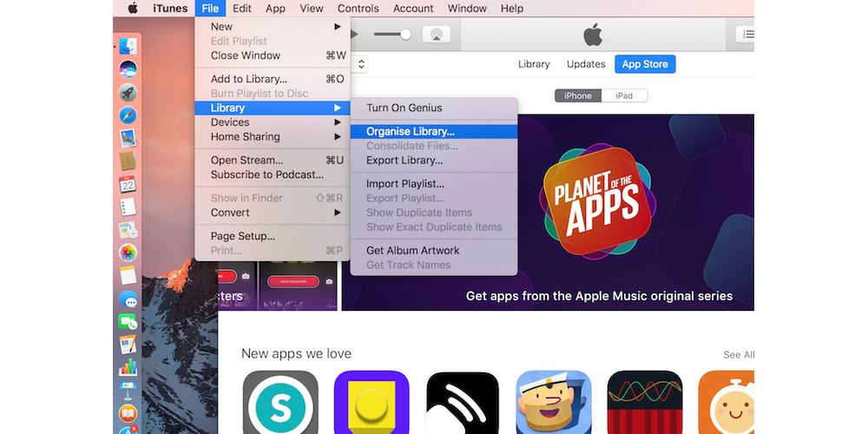The width and height of the screenshot is (868, 434).
Task: Expand the Devices submenu
Action: [x=273, y=122]
